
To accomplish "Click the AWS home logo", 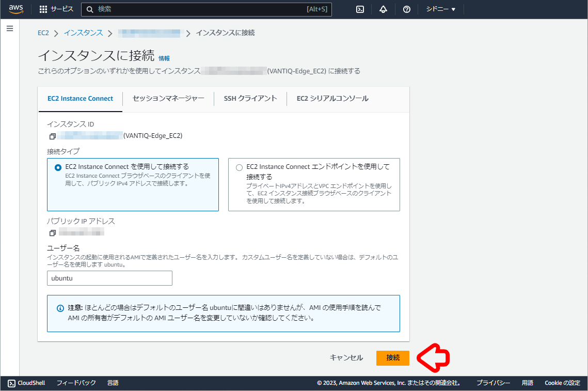I will [15, 9].
